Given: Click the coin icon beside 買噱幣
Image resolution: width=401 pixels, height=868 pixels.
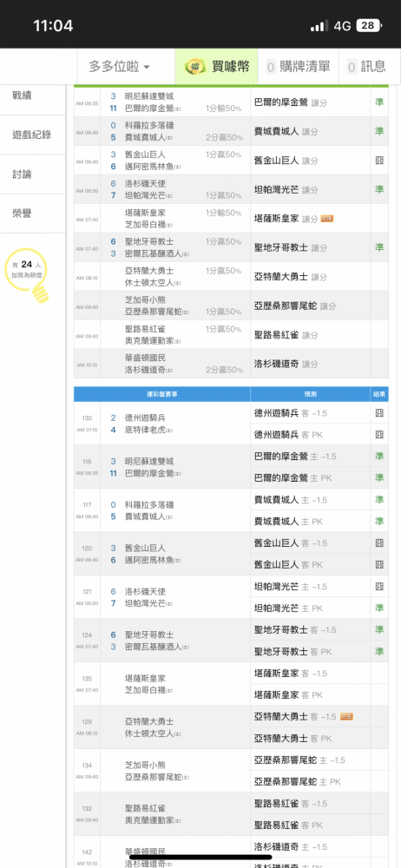Looking at the screenshot, I should 195,67.
